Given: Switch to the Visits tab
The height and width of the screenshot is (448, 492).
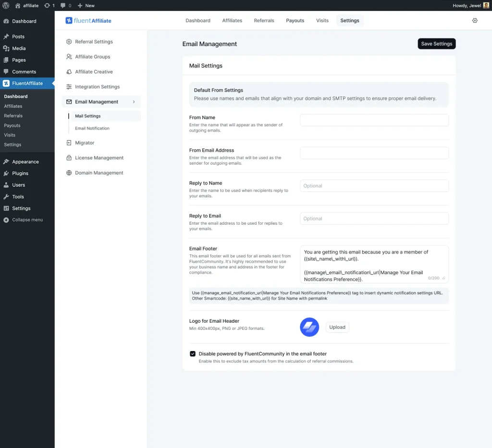Looking at the screenshot, I should click(322, 20).
